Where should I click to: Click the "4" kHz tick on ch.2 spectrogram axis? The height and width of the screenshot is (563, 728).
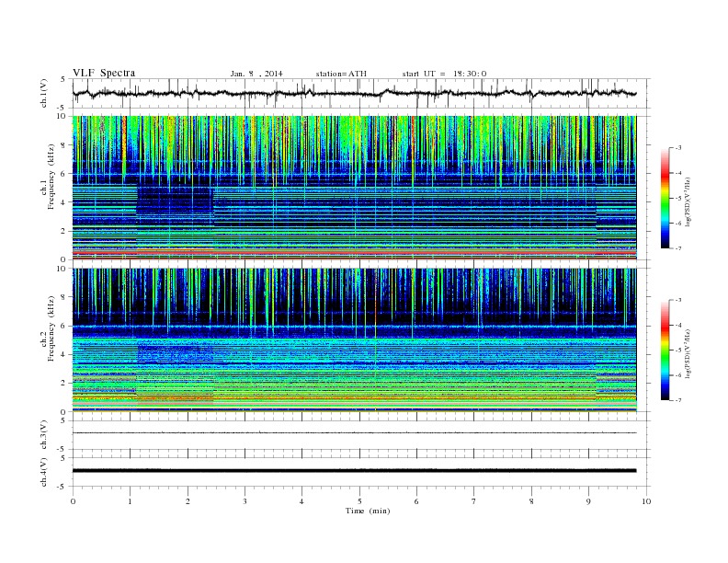pos(64,354)
